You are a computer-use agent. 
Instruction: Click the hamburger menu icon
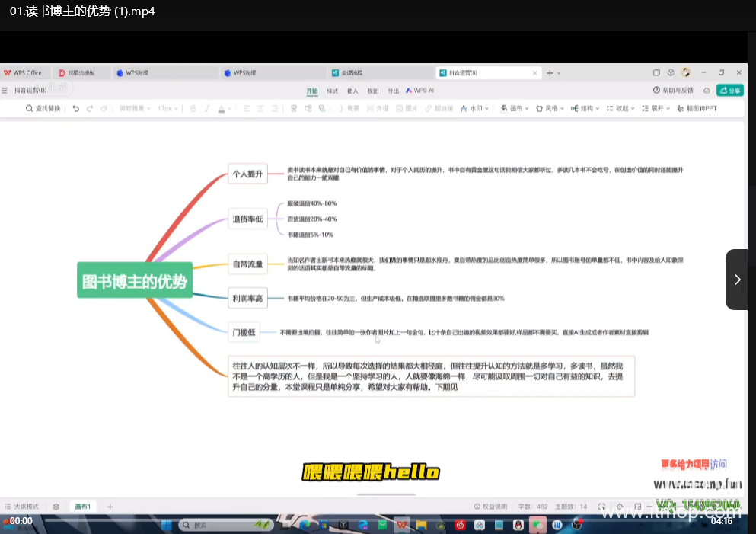[5, 91]
